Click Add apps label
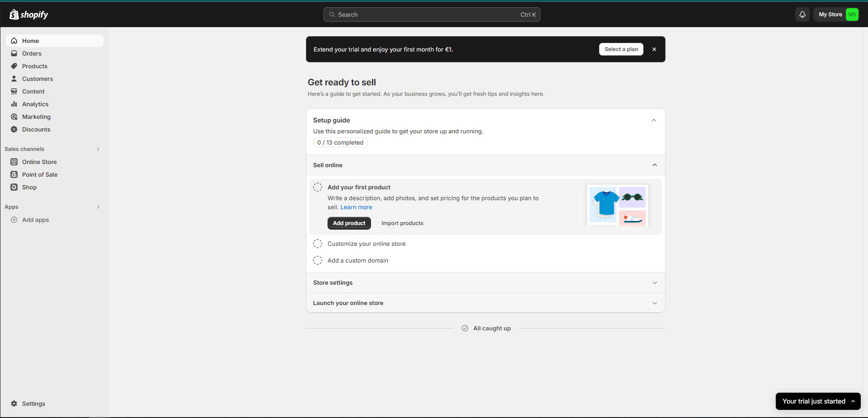 (36, 220)
